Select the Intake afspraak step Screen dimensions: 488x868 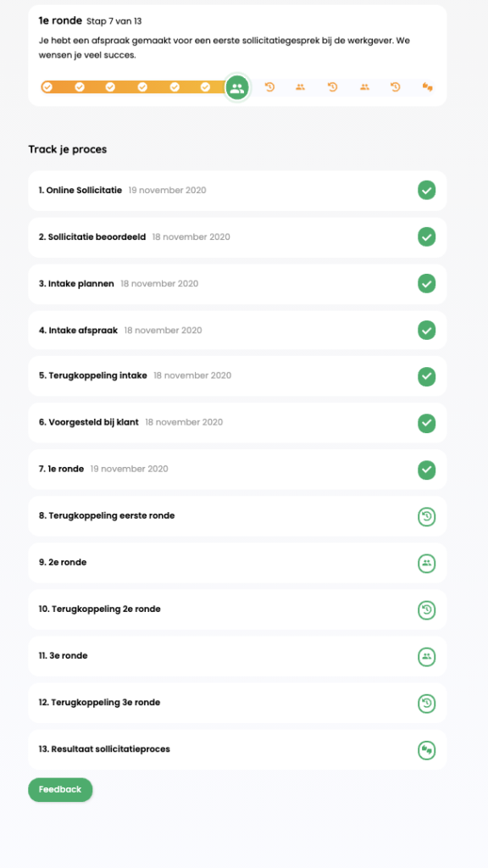(x=237, y=330)
